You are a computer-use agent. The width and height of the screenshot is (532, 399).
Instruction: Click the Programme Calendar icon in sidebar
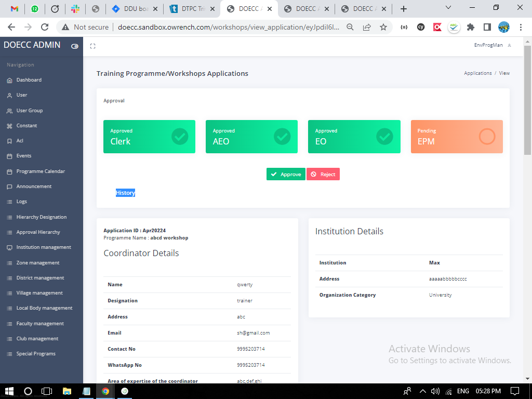coord(9,172)
